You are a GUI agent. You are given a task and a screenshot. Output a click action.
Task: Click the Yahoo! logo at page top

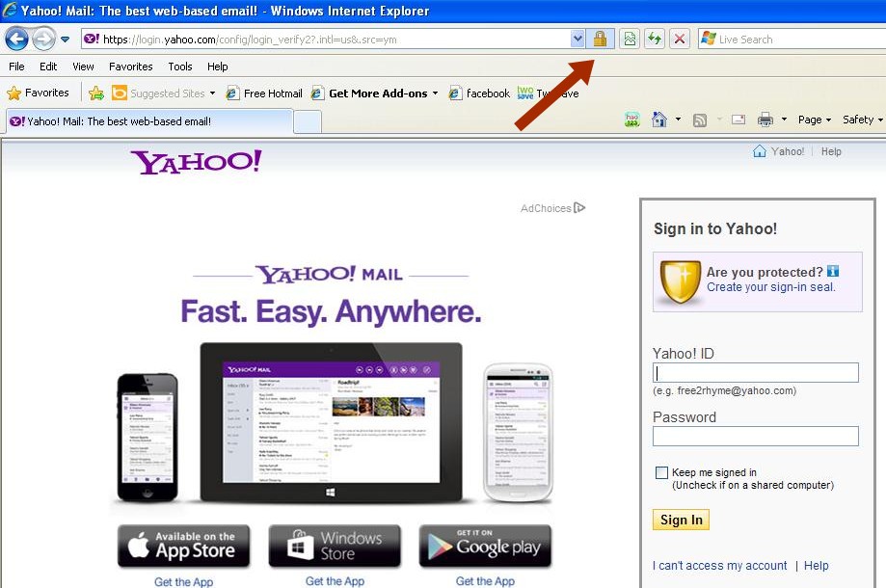click(x=196, y=162)
